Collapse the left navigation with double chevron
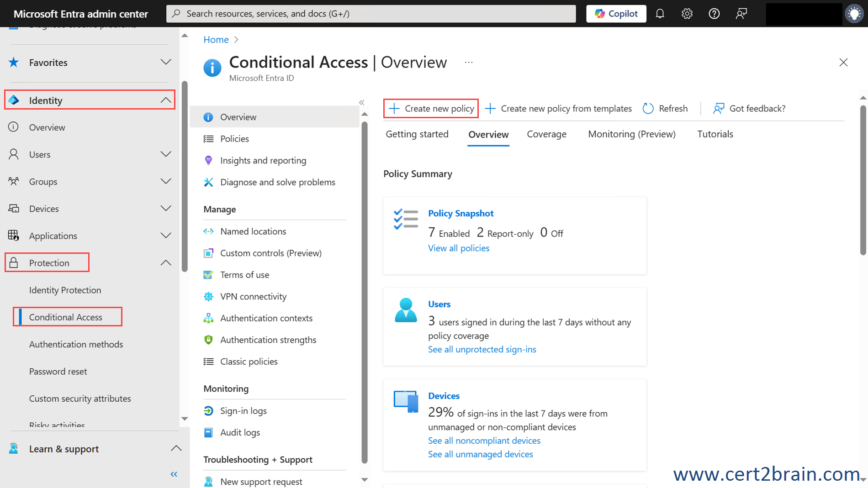 click(x=174, y=474)
